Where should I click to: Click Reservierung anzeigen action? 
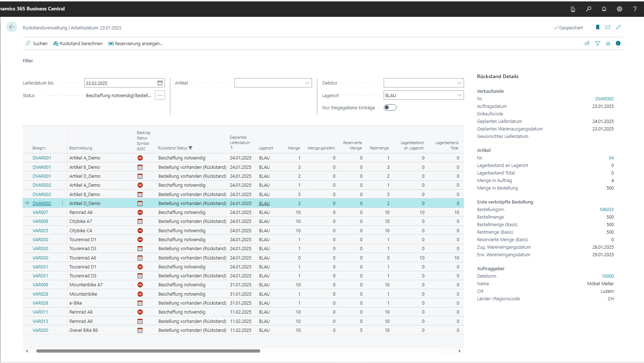tap(136, 44)
